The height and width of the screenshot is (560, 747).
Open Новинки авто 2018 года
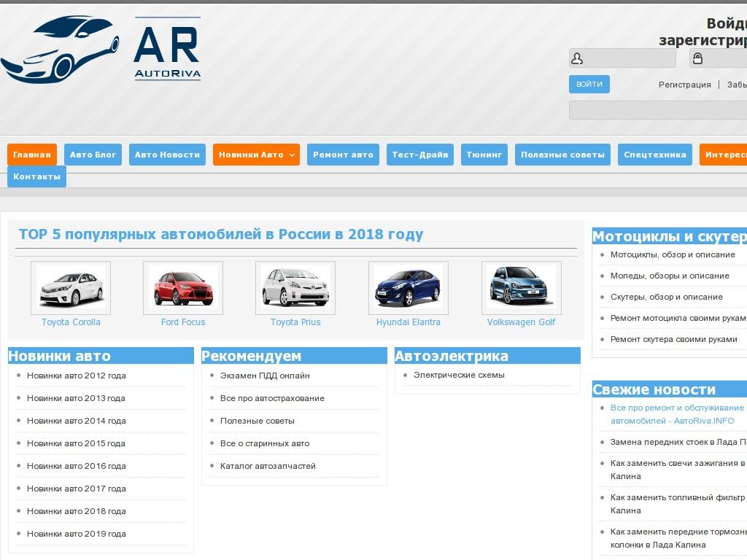76,511
